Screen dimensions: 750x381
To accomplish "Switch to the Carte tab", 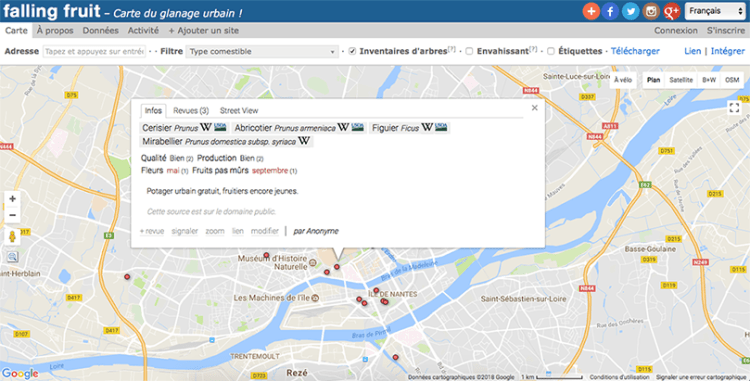I will [16, 31].
